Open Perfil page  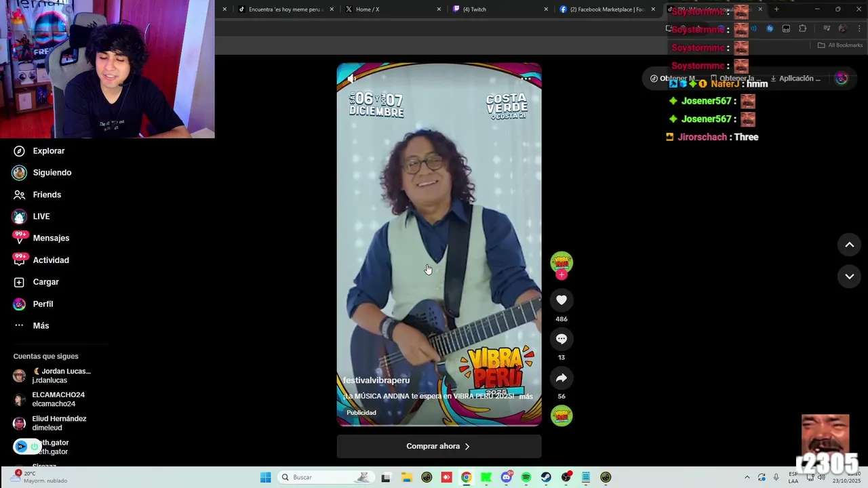33,304
